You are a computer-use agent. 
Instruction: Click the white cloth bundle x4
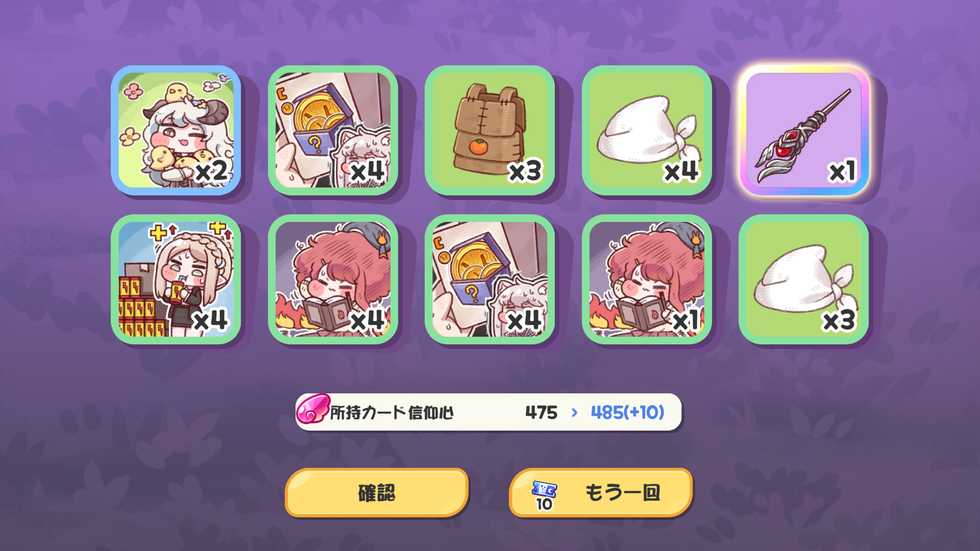coord(647,130)
